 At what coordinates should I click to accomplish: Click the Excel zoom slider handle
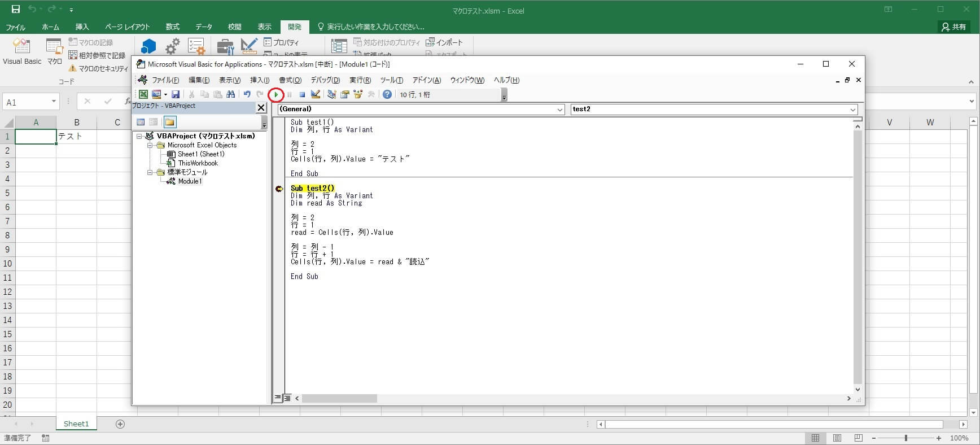(906, 438)
